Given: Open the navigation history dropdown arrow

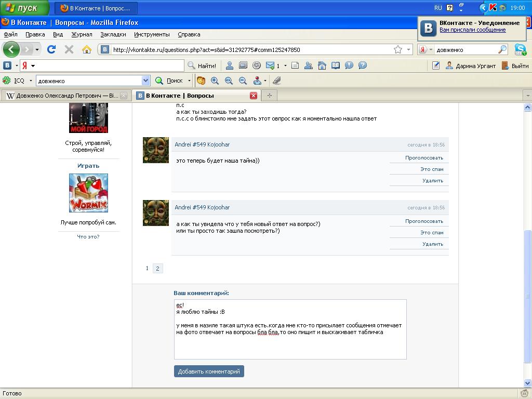Looking at the screenshot, I should 37,50.
